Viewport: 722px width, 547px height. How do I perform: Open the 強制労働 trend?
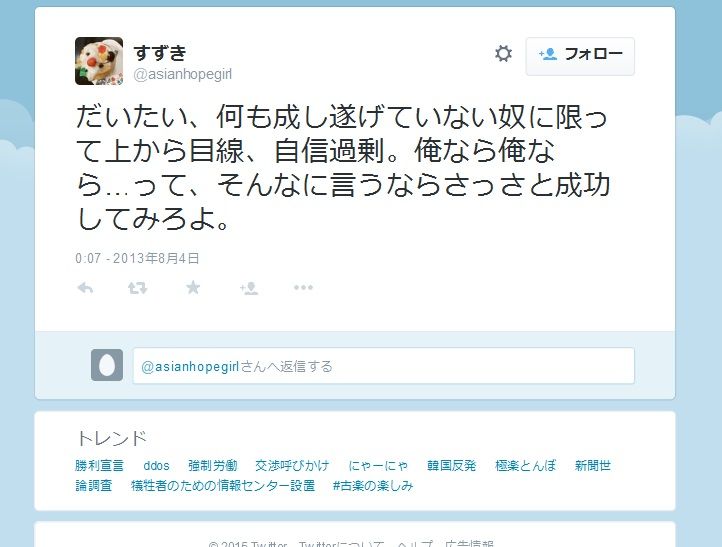click(x=213, y=466)
